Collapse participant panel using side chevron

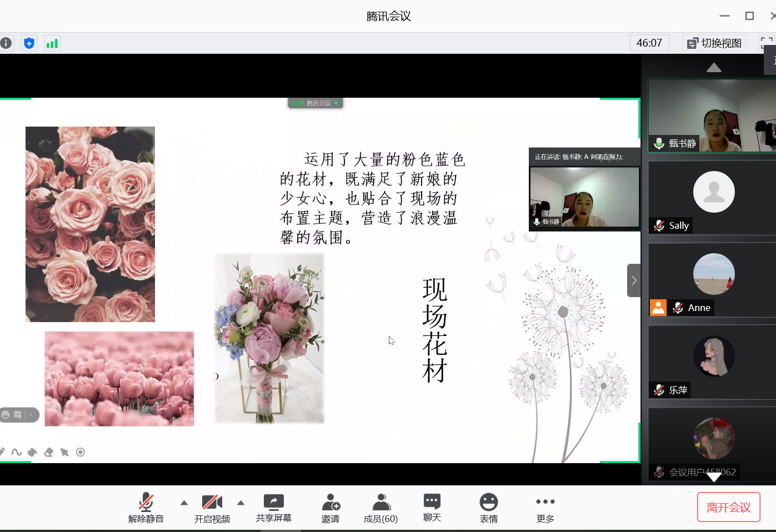tap(634, 280)
